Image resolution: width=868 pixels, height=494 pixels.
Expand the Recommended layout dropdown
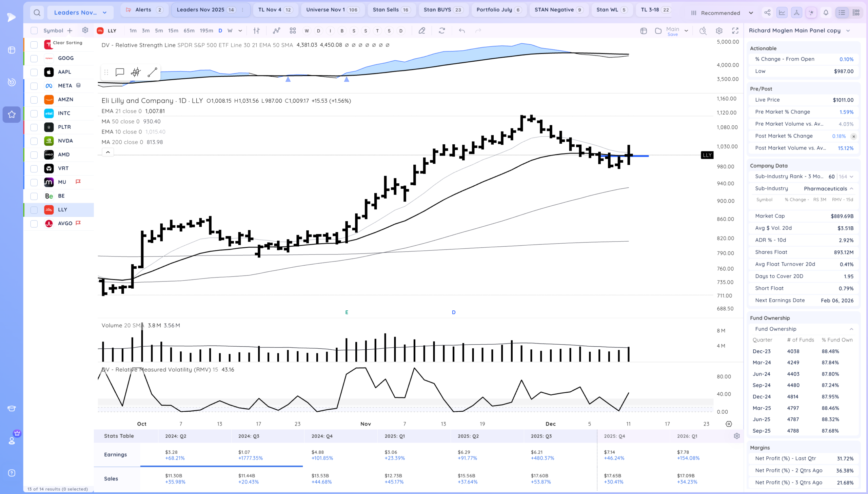click(722, 13)
